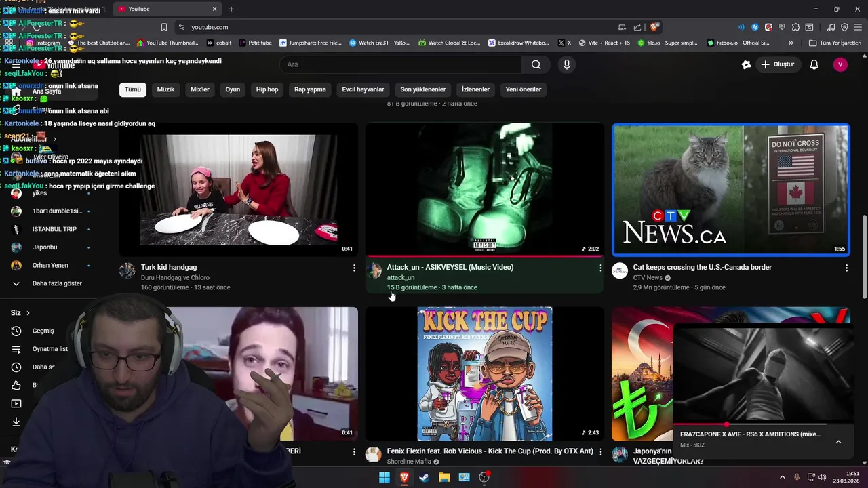Open Brave Playlist music note icon
The height and width of the screenshot is (488, 868).
click(831, 27)
